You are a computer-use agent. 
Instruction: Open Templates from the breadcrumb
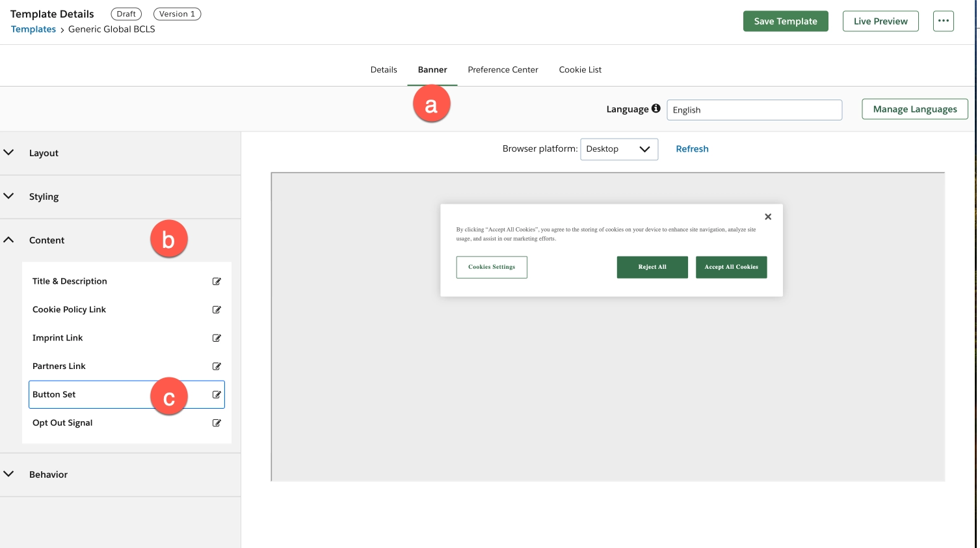pyautogui.click(x=33, y=29)
